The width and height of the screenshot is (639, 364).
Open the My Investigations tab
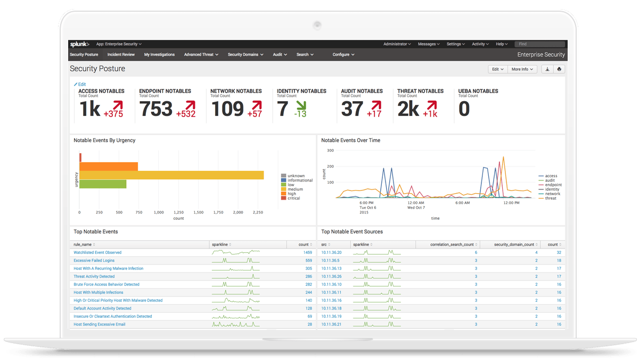tap(159, 54)
